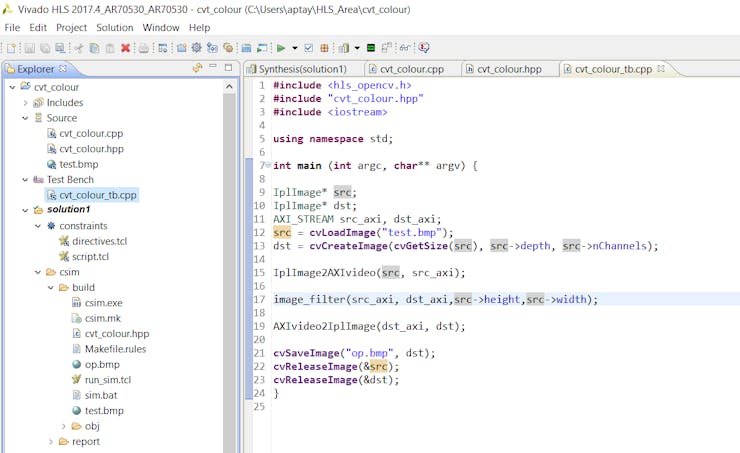Click the Link with Editor arrows icon

coord(198,68)
